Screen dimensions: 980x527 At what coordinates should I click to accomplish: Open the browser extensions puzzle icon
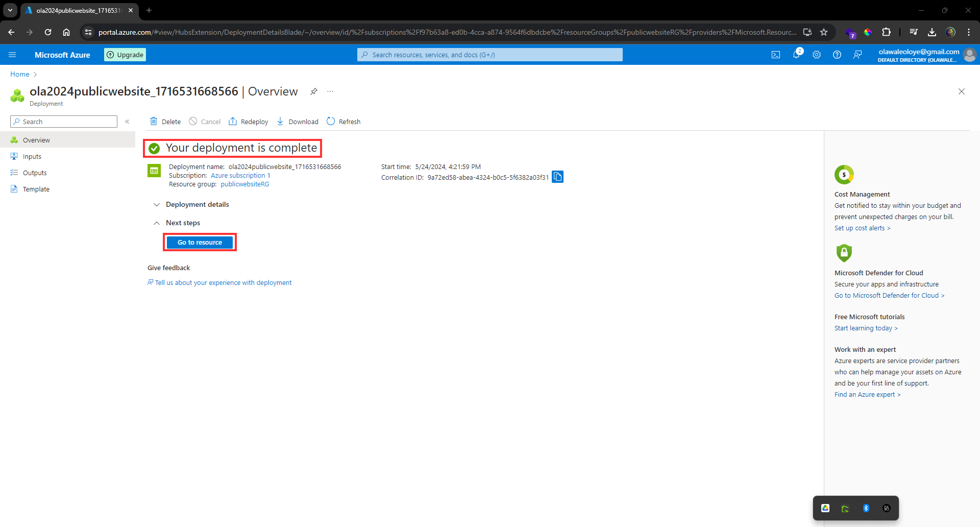coord(887,32)
